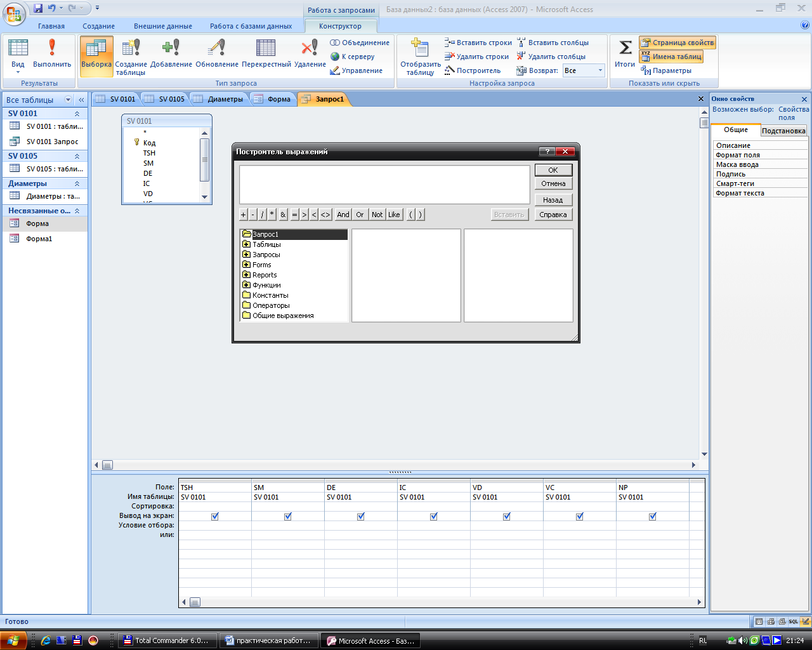Click Назад button in expression builder

coord(553,200)
